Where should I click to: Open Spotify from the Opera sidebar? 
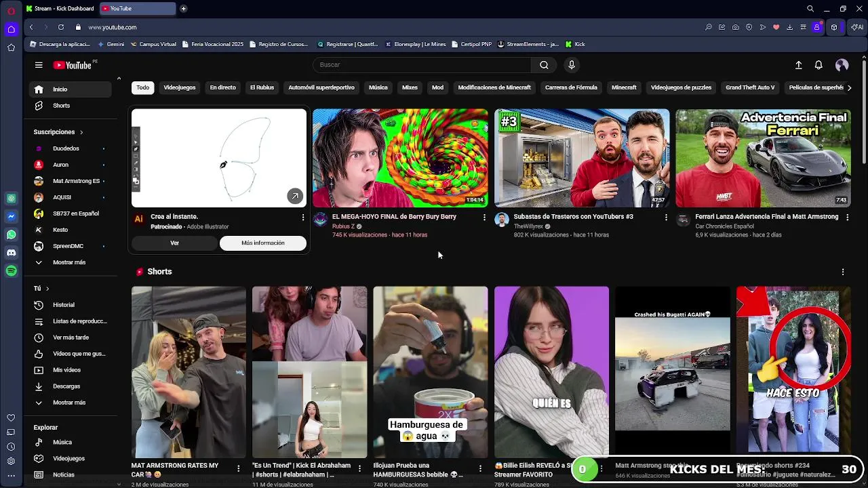(11, 270)
